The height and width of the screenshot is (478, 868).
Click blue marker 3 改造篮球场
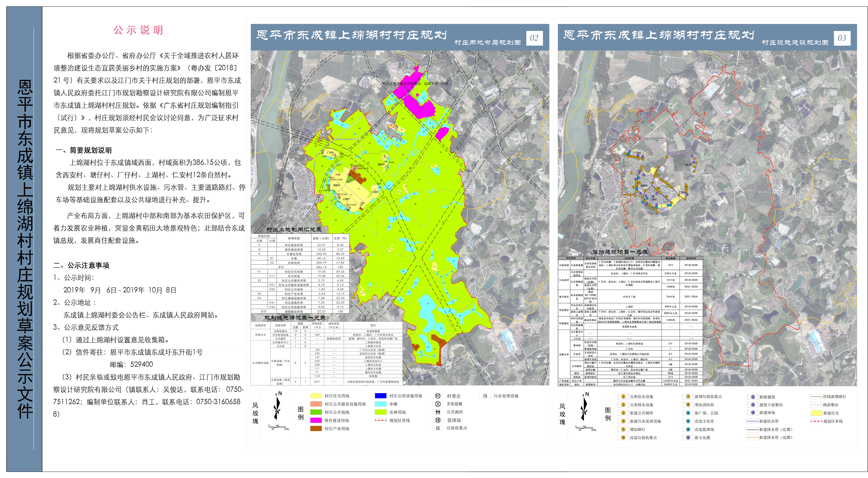coord(688,429)
